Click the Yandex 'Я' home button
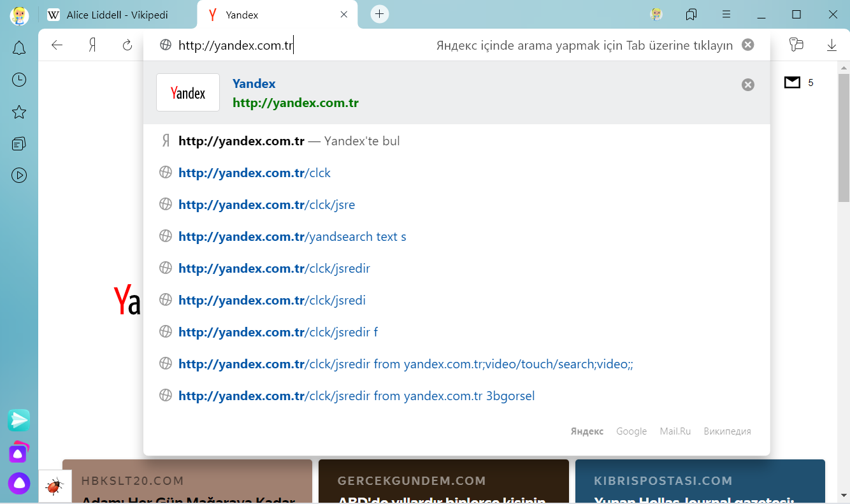This screenshot has width=850, height=504. pyautogui.click(x=92, y=45)
